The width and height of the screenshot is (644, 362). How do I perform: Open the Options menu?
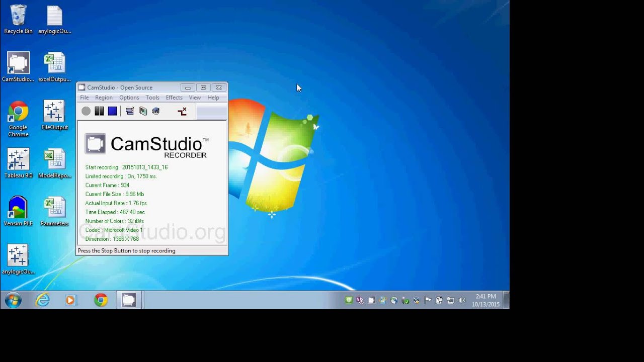[129, 98]
